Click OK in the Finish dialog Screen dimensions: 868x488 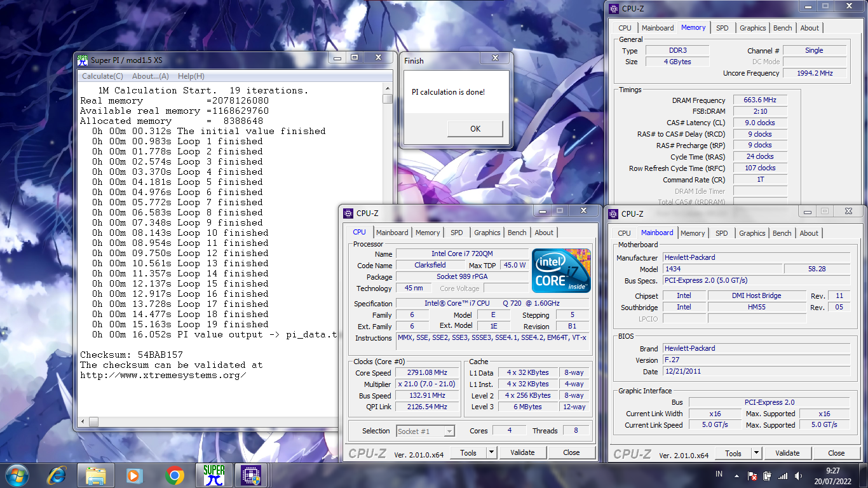tap(475, 128)
